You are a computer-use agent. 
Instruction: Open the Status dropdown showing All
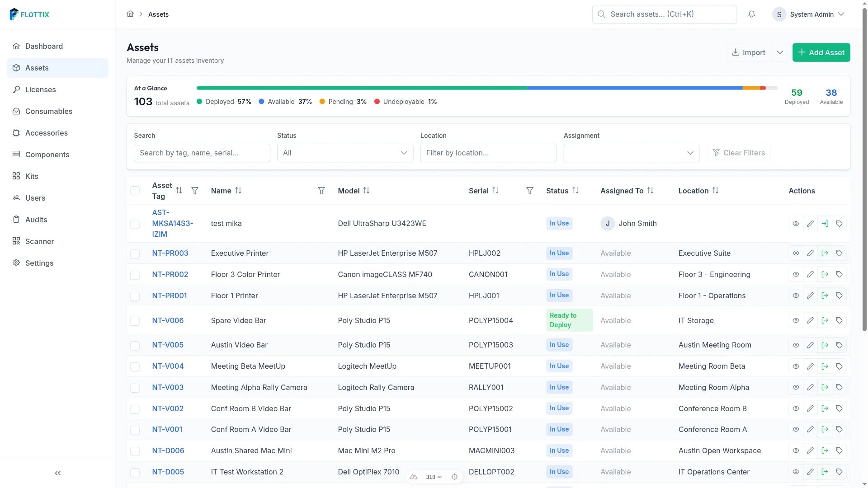(x=344, y=153)
